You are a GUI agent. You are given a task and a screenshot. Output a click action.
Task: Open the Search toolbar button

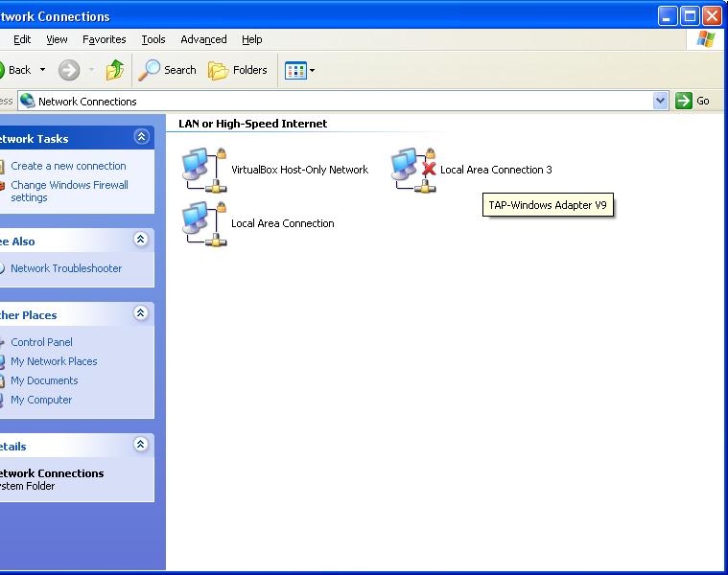(168, 70)
